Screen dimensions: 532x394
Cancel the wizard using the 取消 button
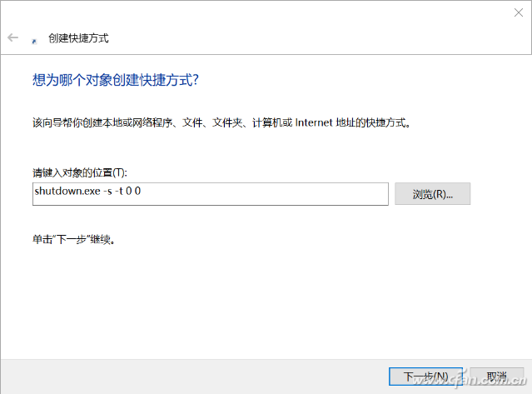(497, 377)
